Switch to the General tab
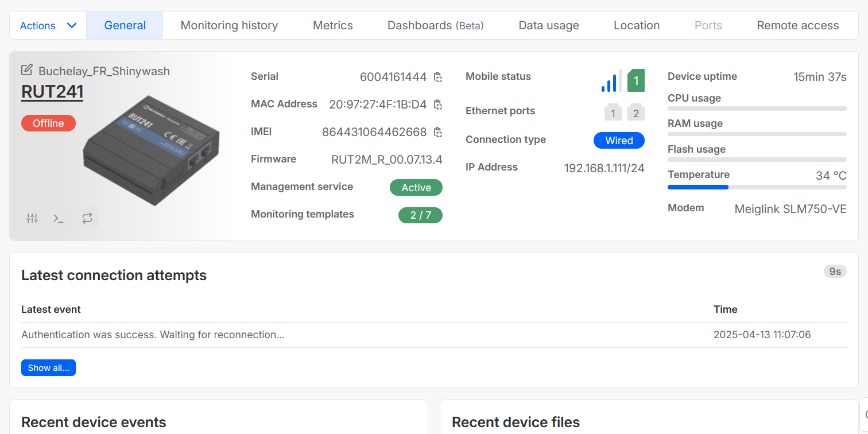Viewport: 868px width, 434px height. (125, 25)
